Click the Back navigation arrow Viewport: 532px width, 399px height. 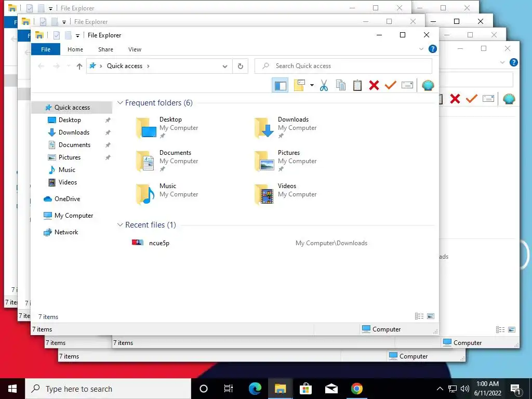pyautogui.click(x=41, y=66)
